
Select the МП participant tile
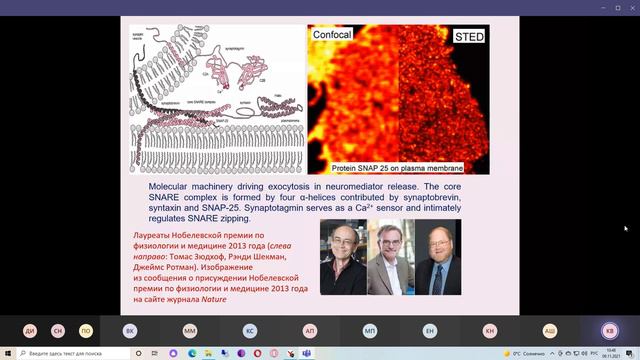pos(370,331)
